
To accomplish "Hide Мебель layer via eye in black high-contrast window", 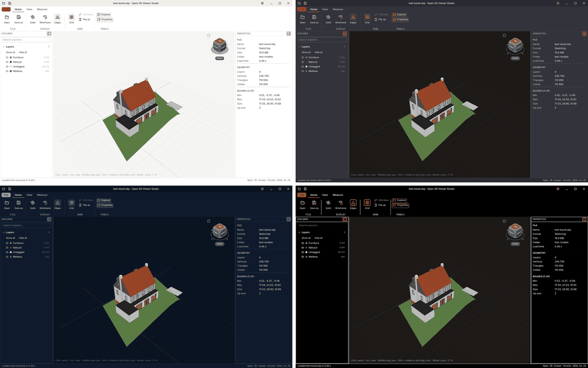I will tap(303, 257).
